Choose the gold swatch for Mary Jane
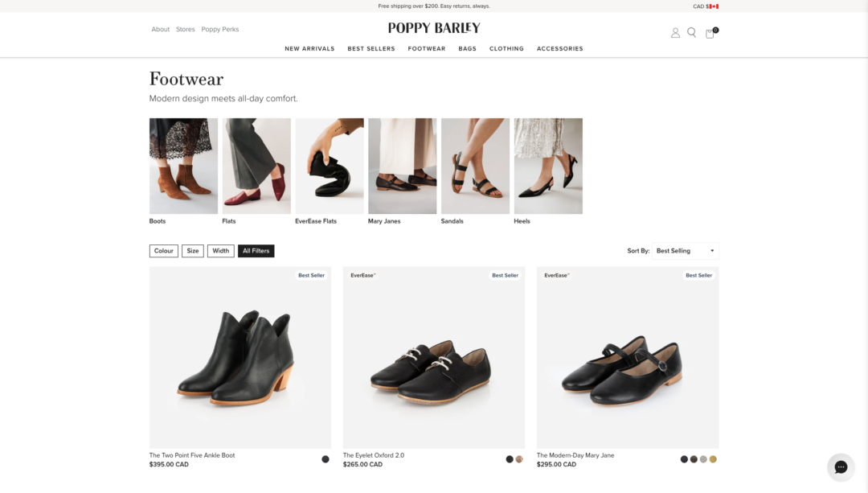Screen dimensions: 868x493 pos(713,459)
